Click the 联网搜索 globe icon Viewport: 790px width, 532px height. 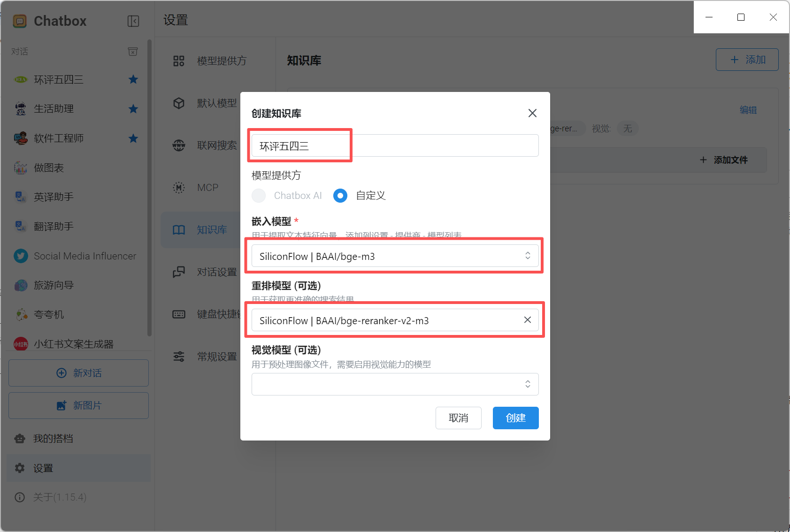point(179,145)
